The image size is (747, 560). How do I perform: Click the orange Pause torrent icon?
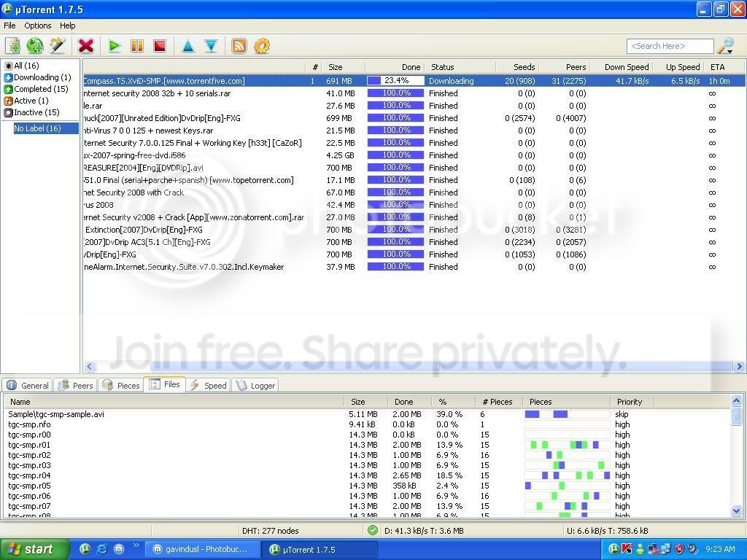[137, 46]
